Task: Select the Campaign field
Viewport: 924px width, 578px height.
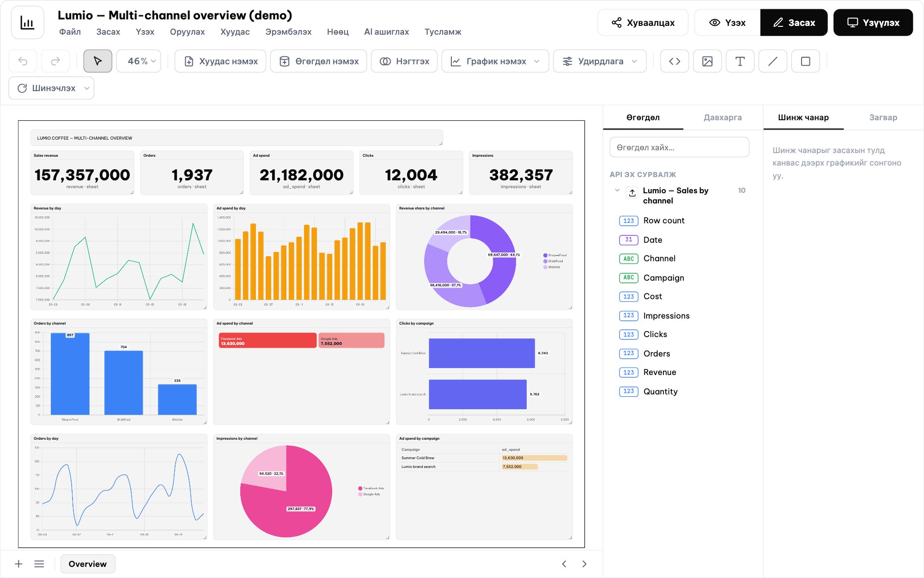Action: (663, 278)
